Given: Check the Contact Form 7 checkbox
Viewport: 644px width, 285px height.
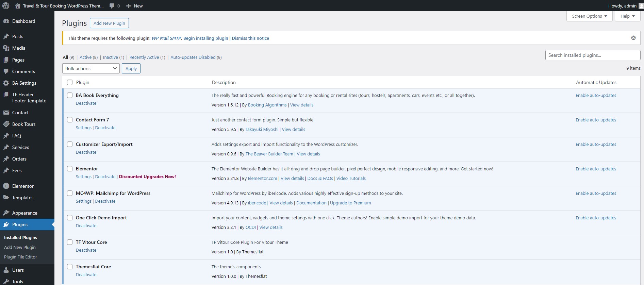Looking at the screenshot, I should pos(70,120).
